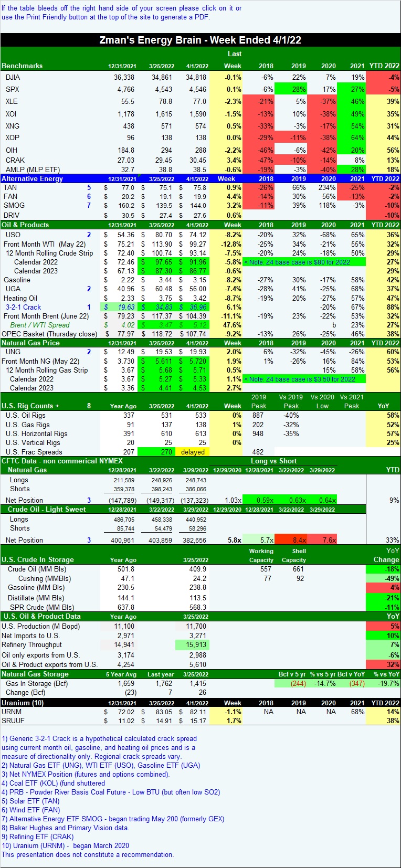Click the "DJIA" row label
401x868 pixels.
(13, 77)
